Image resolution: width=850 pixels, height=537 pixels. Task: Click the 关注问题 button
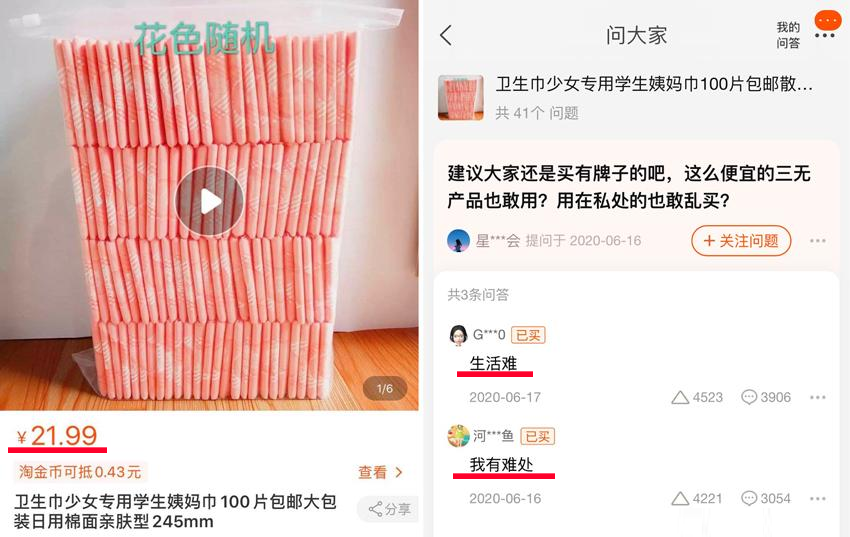(741, 241)
